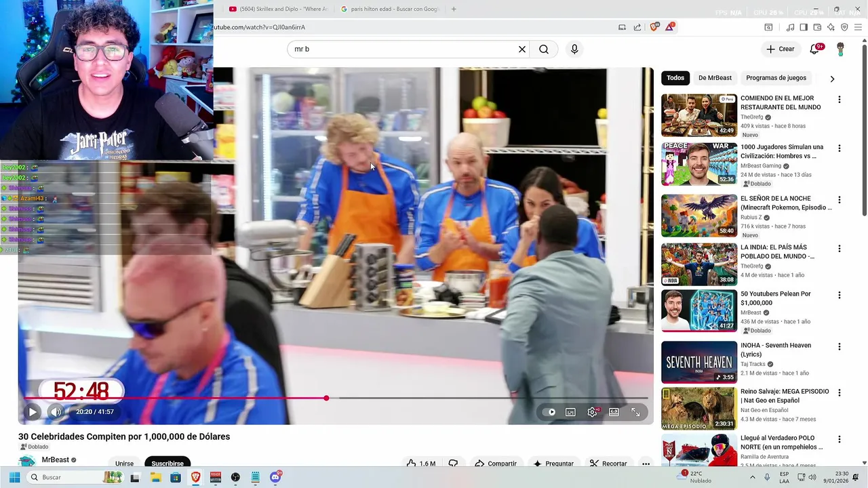
Task: Open options for 'Reino Salvaje' video
Action: (840, 393)
